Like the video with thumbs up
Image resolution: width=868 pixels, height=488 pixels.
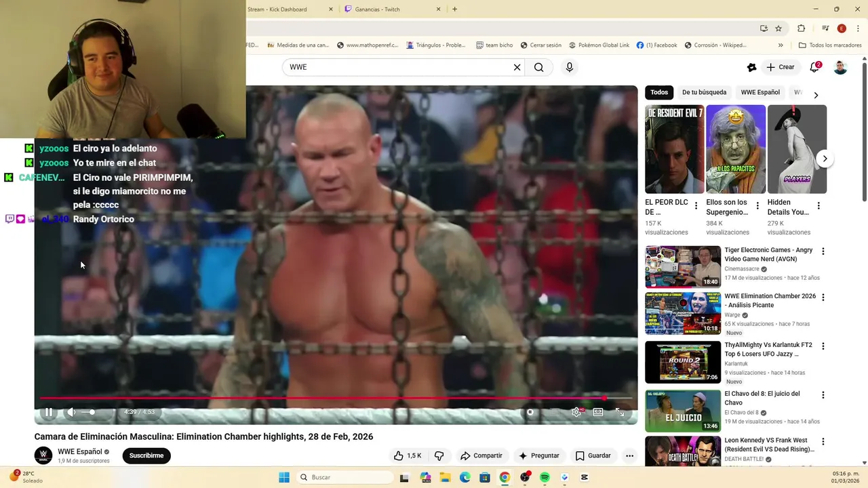(408, 455)
